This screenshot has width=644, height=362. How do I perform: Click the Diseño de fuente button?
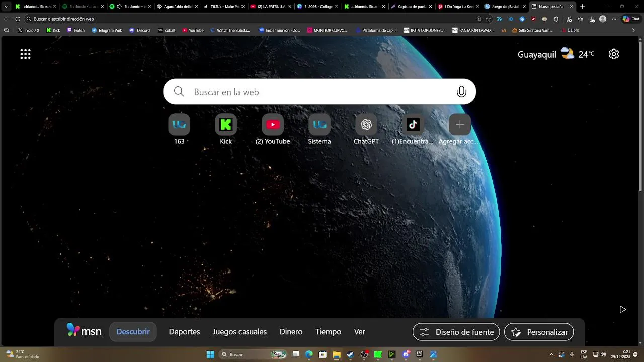(x=456, y=332)
